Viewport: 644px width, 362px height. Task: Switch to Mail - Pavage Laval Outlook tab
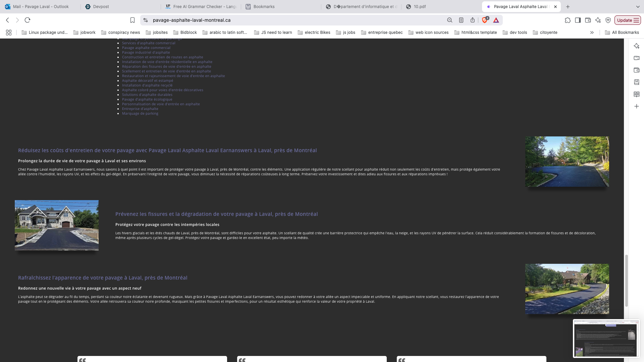point(40,7)
